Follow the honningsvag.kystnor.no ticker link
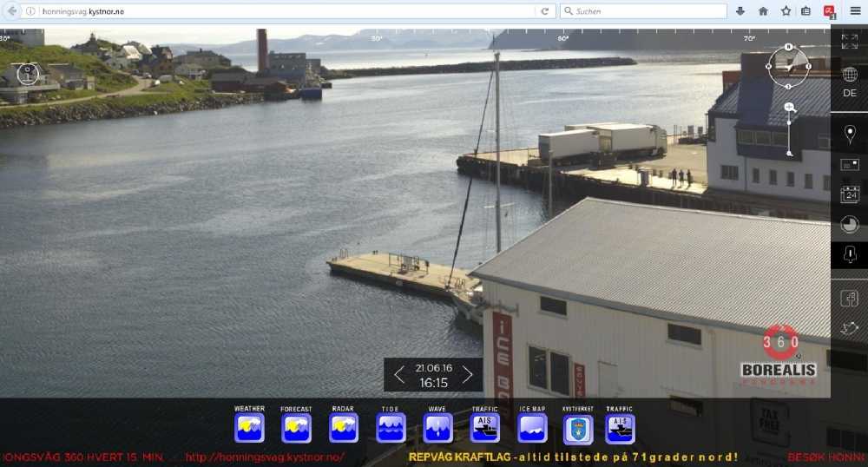 click(x=265, y=457)
